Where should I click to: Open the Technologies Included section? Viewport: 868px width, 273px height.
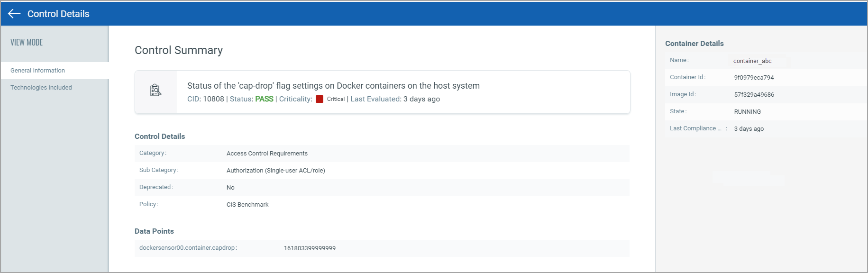41,88
